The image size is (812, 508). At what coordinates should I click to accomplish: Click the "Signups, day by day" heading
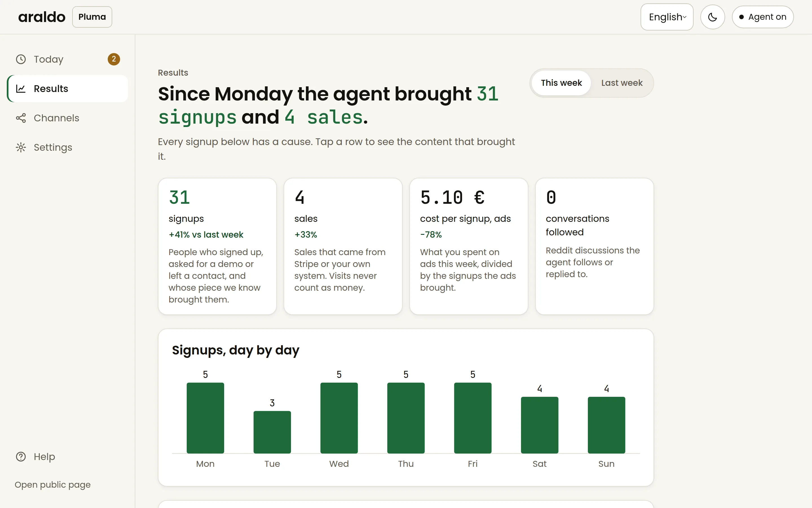(235, 350)
